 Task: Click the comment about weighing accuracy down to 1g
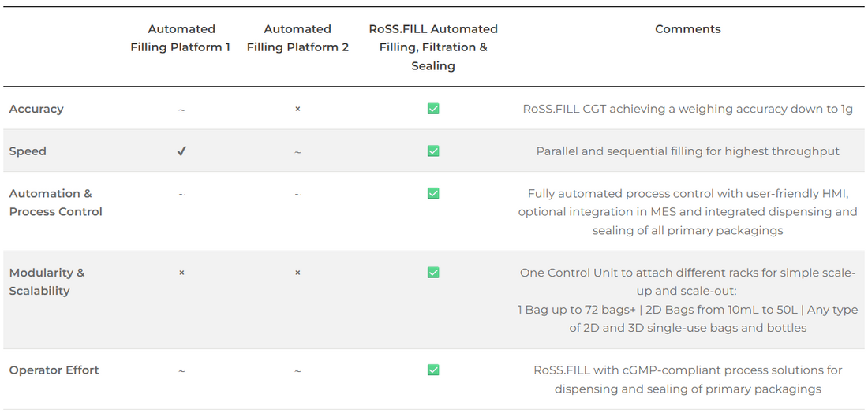pyautogui.click(x=687, y=109)
